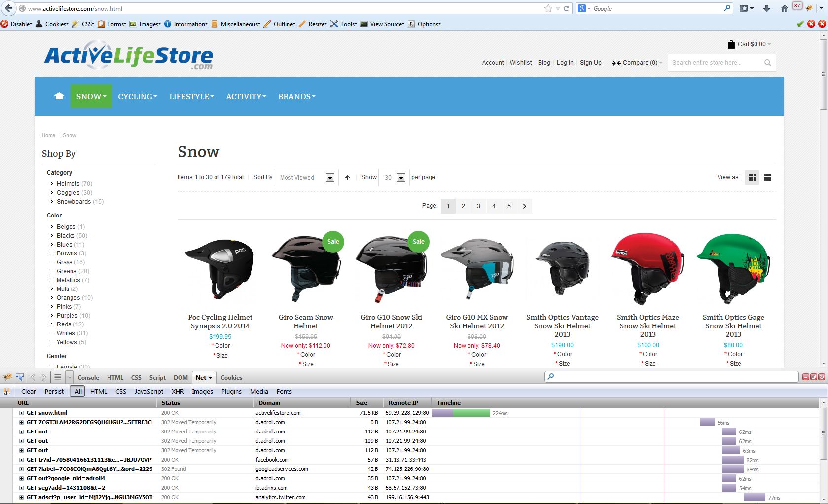Screen dimensions: 828x504
Task: Filter Net requests by Media
Action: (259, 392)
